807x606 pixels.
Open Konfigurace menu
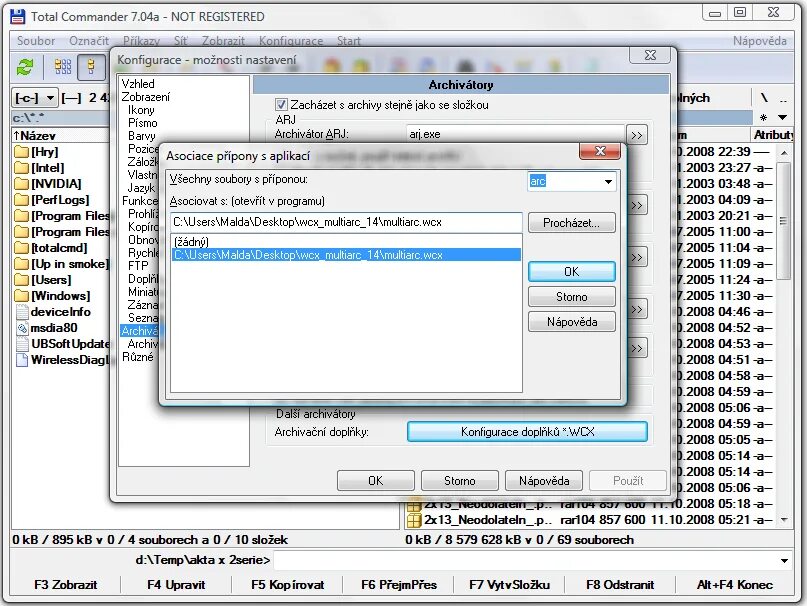tap(291, 41)
